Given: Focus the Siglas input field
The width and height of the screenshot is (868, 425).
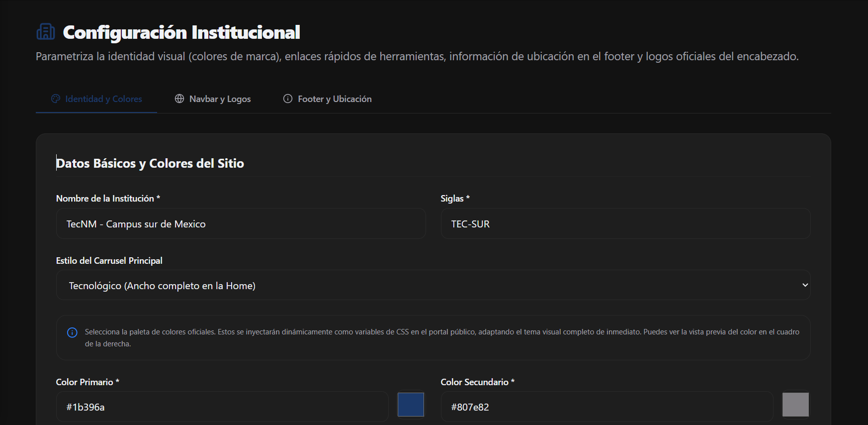Looking at the screenshot, I should (625, 223).
